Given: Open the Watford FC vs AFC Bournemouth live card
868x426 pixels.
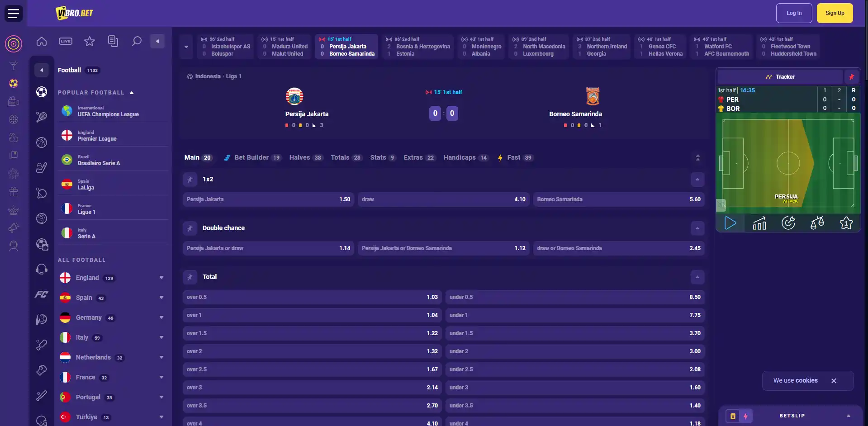Looking at the screenshot, I should tap(721, 47).
